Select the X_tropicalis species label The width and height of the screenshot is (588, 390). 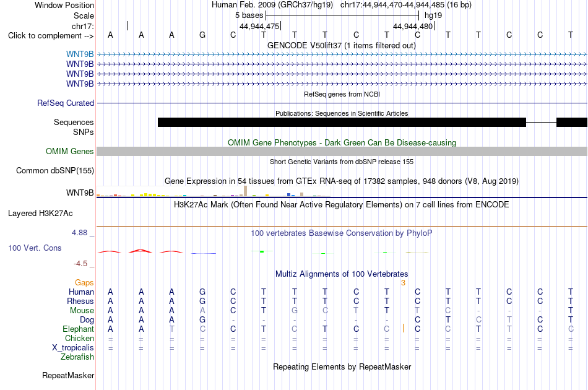(x=73, y=348)
